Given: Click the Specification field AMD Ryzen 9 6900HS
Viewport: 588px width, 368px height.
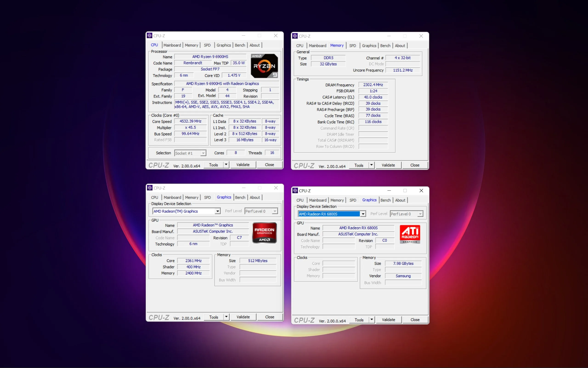Looking at the screenshot, I should click(226, 83).
